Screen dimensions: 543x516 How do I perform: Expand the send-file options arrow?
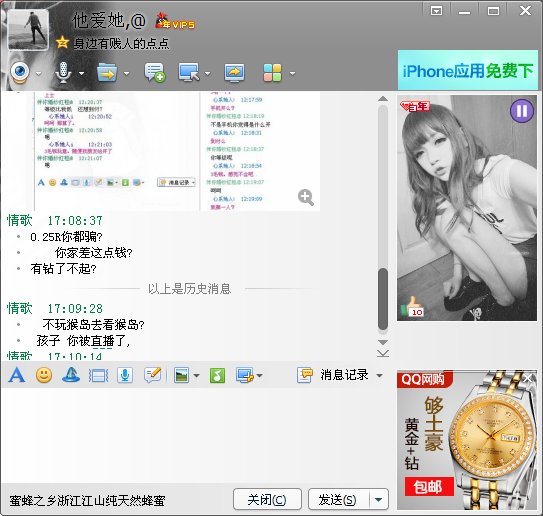pos(126,73)
